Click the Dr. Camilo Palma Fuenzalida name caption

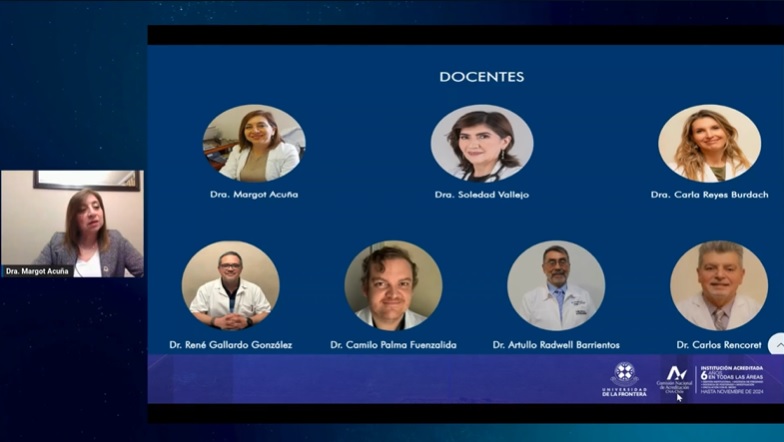coord(393,345)
